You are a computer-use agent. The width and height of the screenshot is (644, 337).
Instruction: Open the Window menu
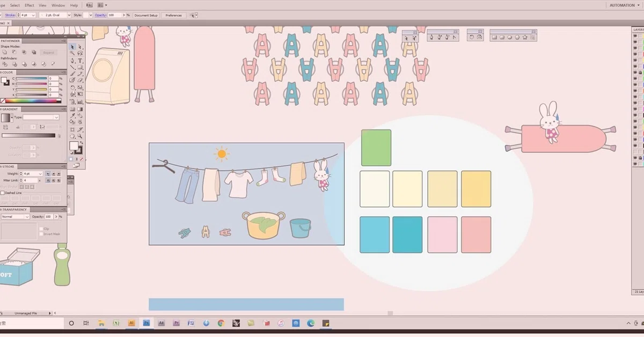[x=58, y=5]
